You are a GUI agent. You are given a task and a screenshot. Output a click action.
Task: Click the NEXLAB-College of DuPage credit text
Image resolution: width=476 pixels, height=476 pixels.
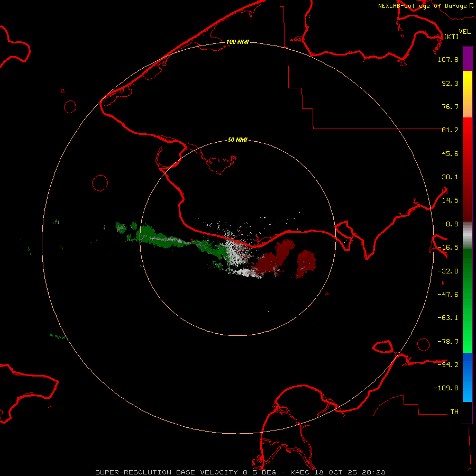422,6
